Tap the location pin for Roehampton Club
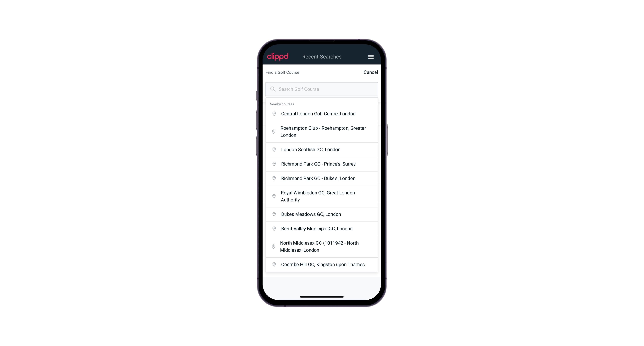The width and height of the screenshot is (644, 346). click(x=273, y=132)
